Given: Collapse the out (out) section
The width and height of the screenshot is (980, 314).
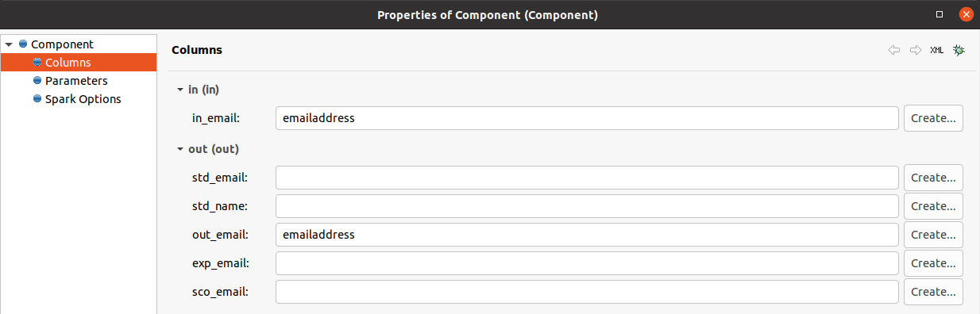Looking at the screenshot, I should (x=180, y=148).
